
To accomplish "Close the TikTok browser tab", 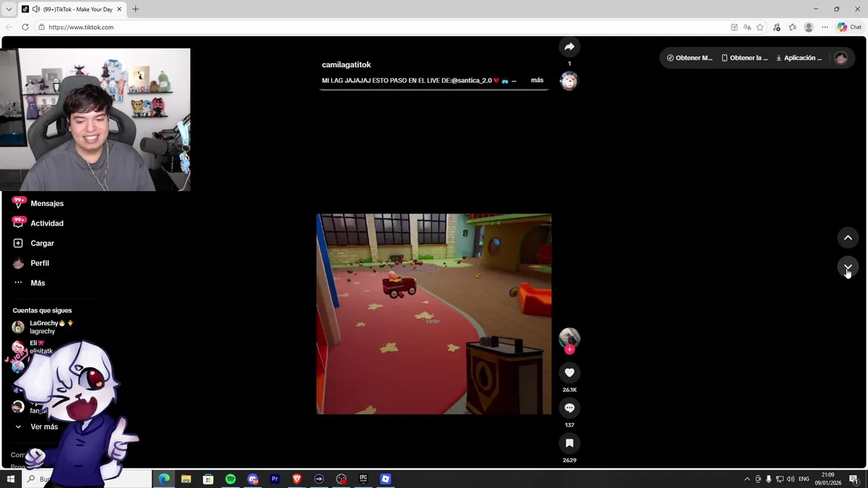I will click(x=119, y=9).
